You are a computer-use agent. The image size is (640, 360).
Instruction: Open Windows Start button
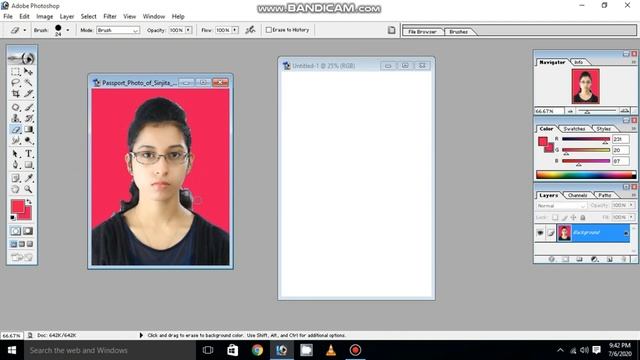tap(12, 350)
